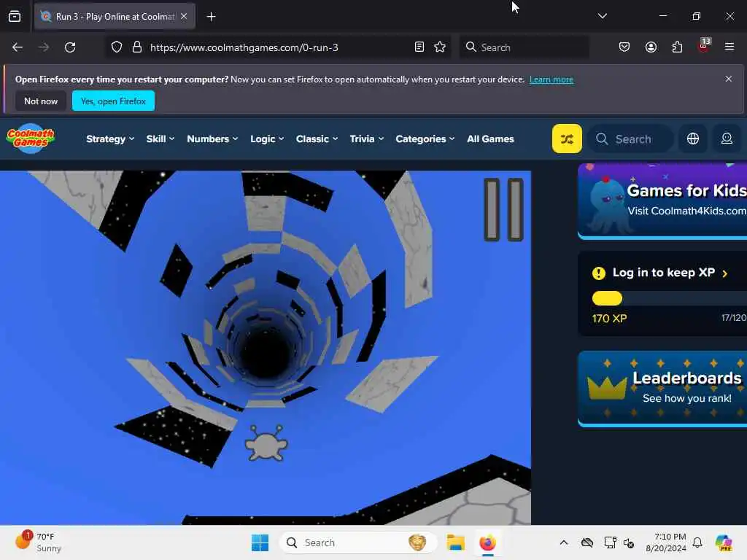Image resolution: width=747 pixels, height=560 pixels.
Task: Click the Windows taskbar search box
Action: [357, 542]
